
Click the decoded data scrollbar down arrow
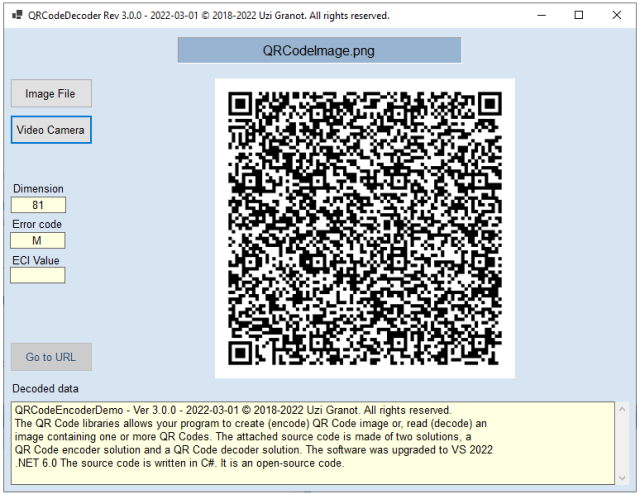click(x=622, y=478)
